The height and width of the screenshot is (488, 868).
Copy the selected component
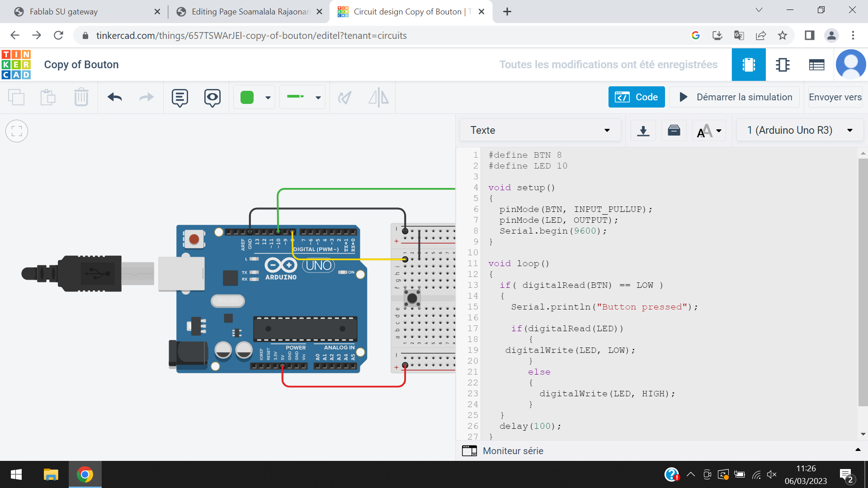(16, 97)
